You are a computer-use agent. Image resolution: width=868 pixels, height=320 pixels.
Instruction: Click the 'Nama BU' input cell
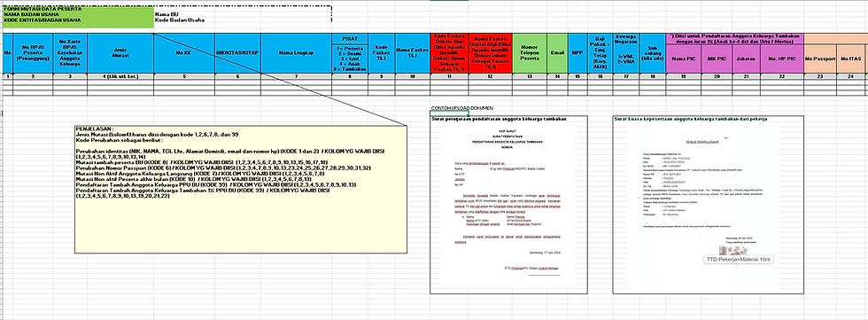pos(243,15)
